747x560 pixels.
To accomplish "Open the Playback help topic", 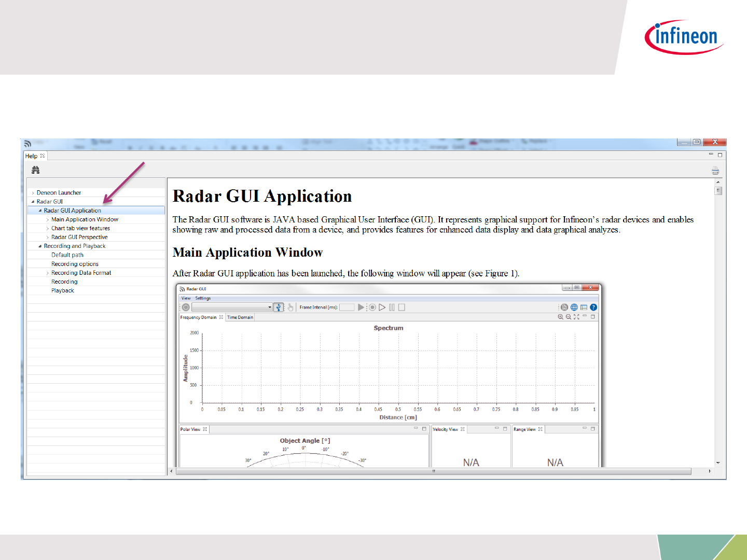I will pos(63,290).
